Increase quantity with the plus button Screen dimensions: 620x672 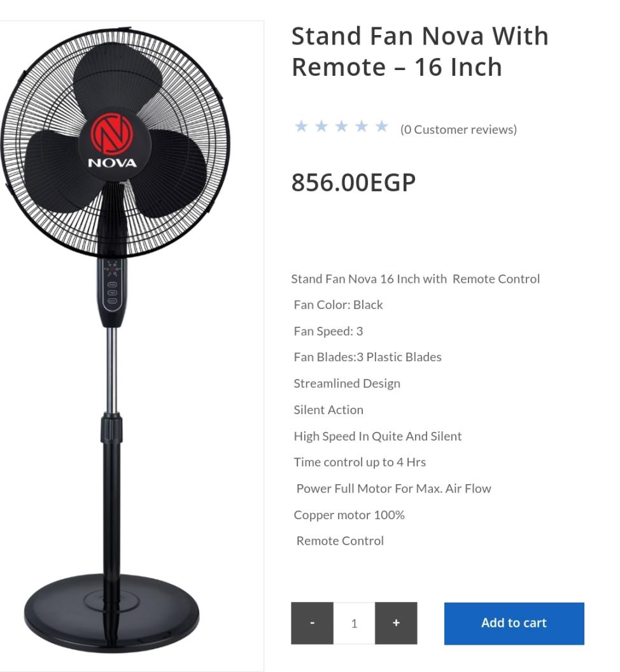click(396, 623)
